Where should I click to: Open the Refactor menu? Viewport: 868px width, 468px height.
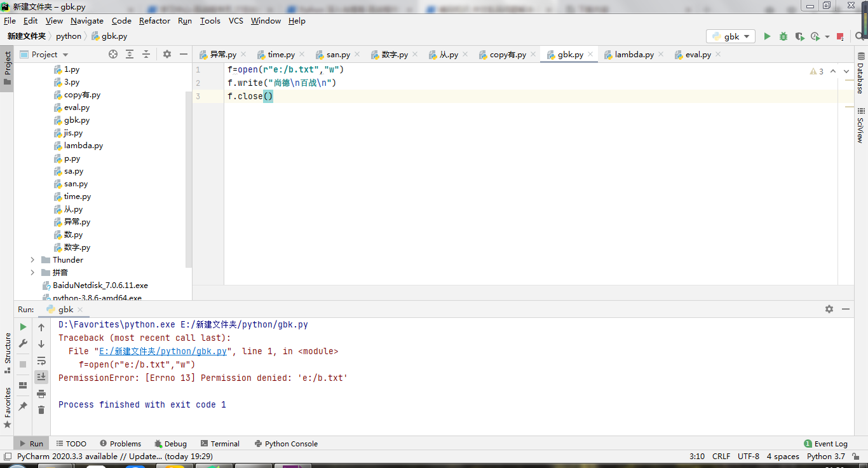tap(154, 20)
